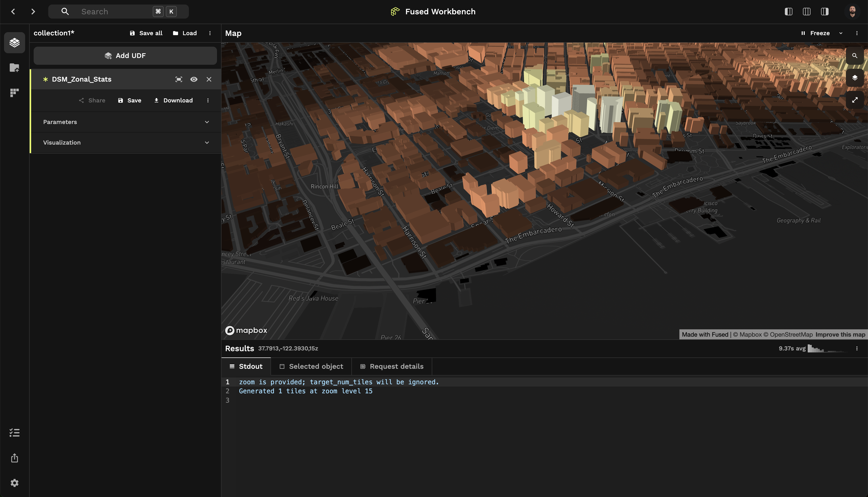Open Results panel more options
868x497 pixels.
tap(857, 348)
